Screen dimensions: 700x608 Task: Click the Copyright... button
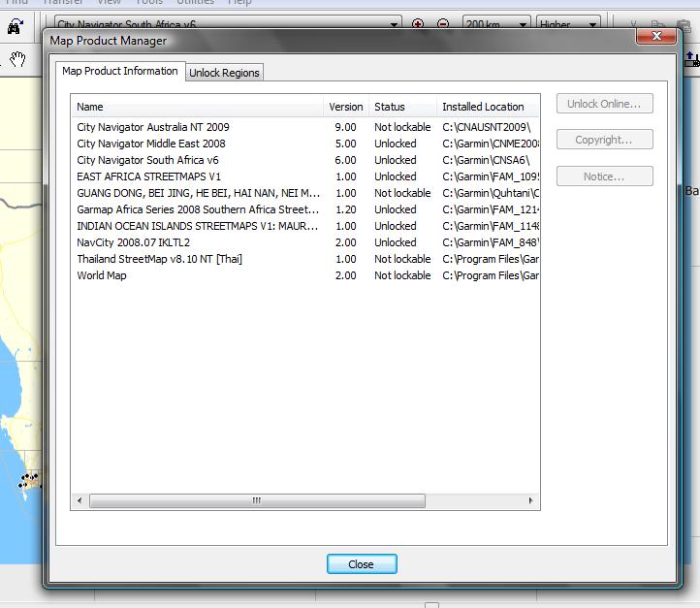(x=604, y=140)
